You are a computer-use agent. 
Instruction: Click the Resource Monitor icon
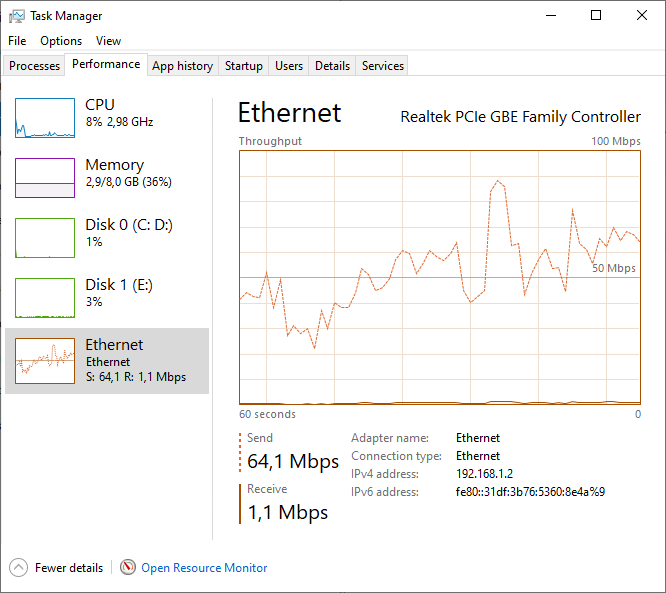pyautogui.click(x=128, y=567)
